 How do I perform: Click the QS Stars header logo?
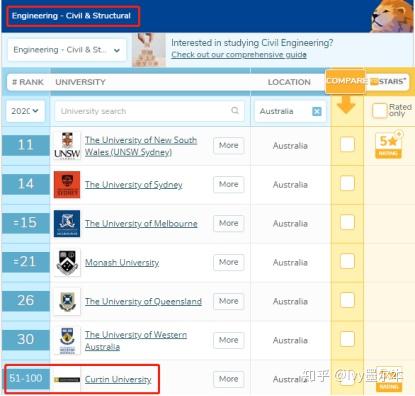tap(389, 81)
